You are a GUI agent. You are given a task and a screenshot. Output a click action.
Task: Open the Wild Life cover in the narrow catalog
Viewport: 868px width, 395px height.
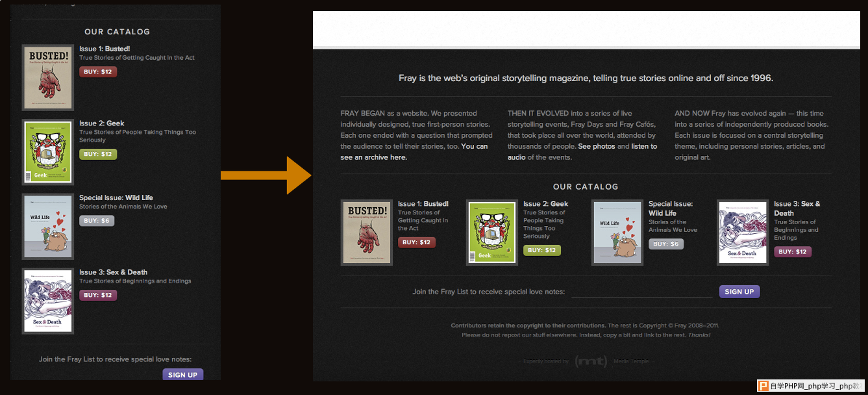click(x=47, y=226)
